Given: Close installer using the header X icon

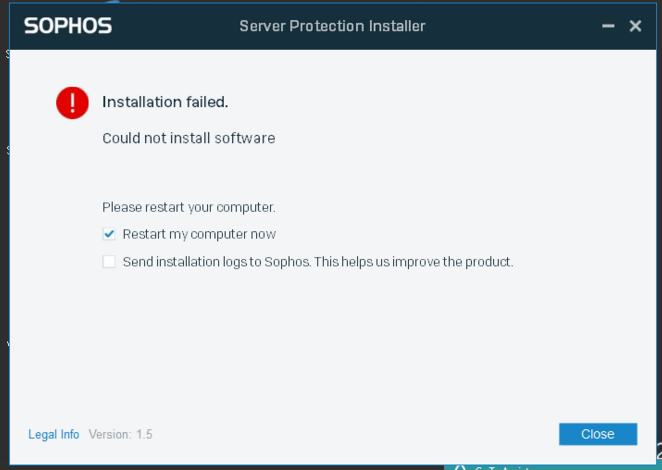Looking at the screenshot, I should [x=635, y=26].
